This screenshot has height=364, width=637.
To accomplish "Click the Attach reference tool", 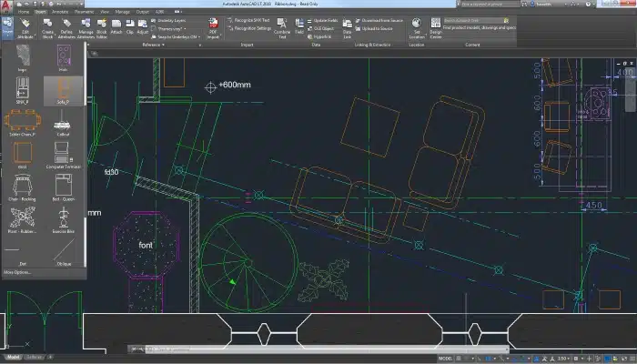I will click(x=116, y=26).
